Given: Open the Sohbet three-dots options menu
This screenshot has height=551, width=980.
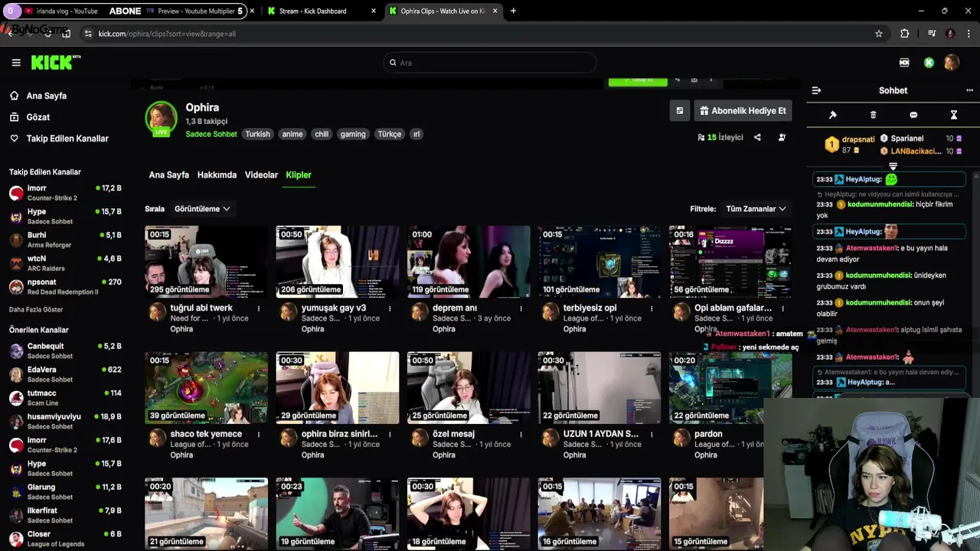Looking at the screenshot, I should (x=970, y=90).
